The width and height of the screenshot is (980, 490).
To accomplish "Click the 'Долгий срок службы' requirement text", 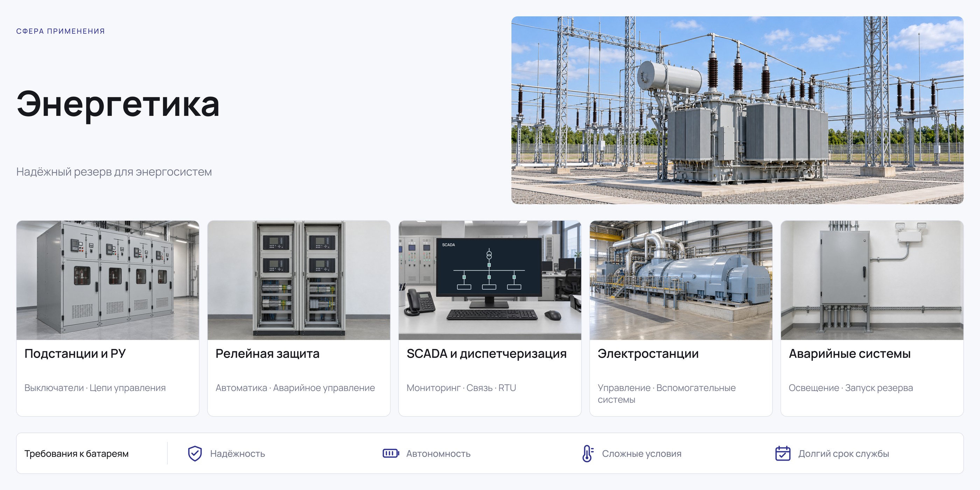I will 843,454.
